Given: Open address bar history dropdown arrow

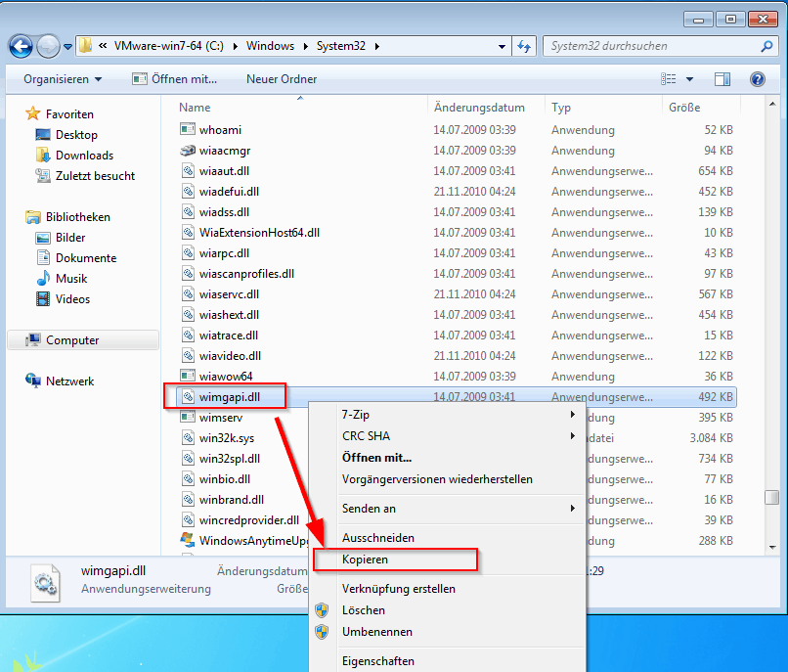Looking at the screenshot, I should click(x=502, y=46).
